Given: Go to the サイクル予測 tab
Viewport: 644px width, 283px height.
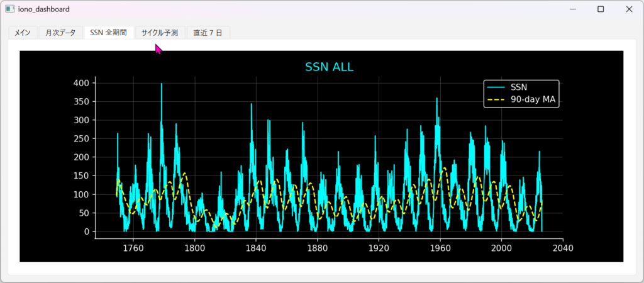Looking at the screenshot, I should [x=160, y=32].
